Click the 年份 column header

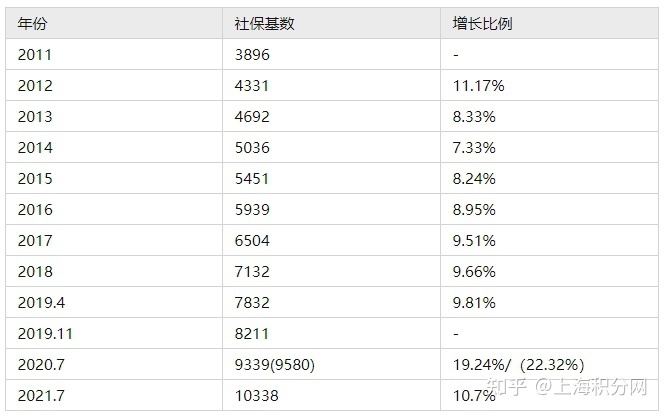coord(114,23)
